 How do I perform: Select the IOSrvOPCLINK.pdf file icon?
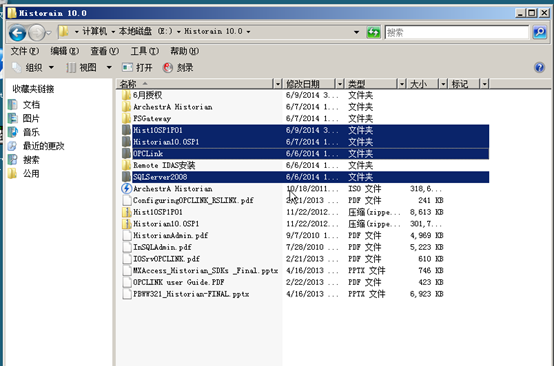(126, 259)
